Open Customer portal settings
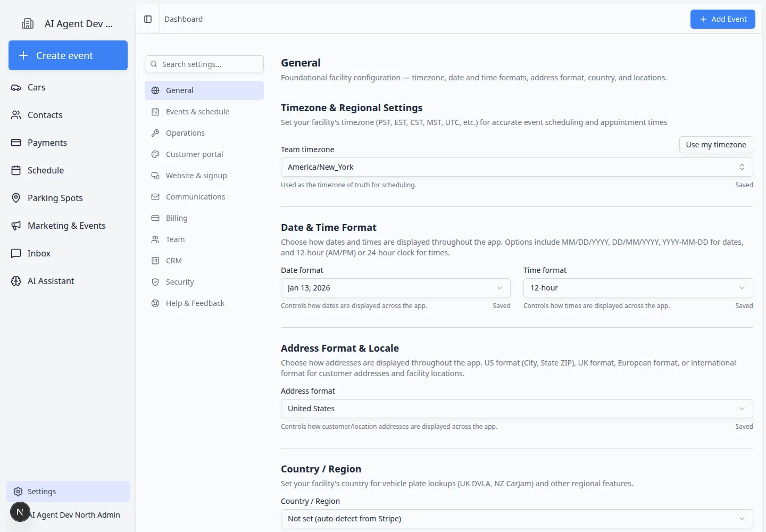 (204, 154)
